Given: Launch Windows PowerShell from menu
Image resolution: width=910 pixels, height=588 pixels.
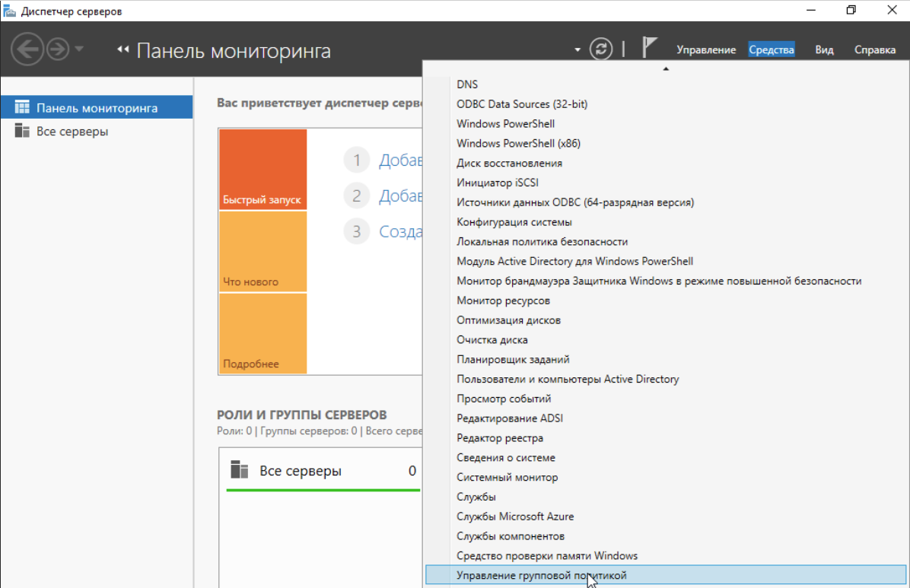Looking at the screenshot, I should tap(666, 124).
